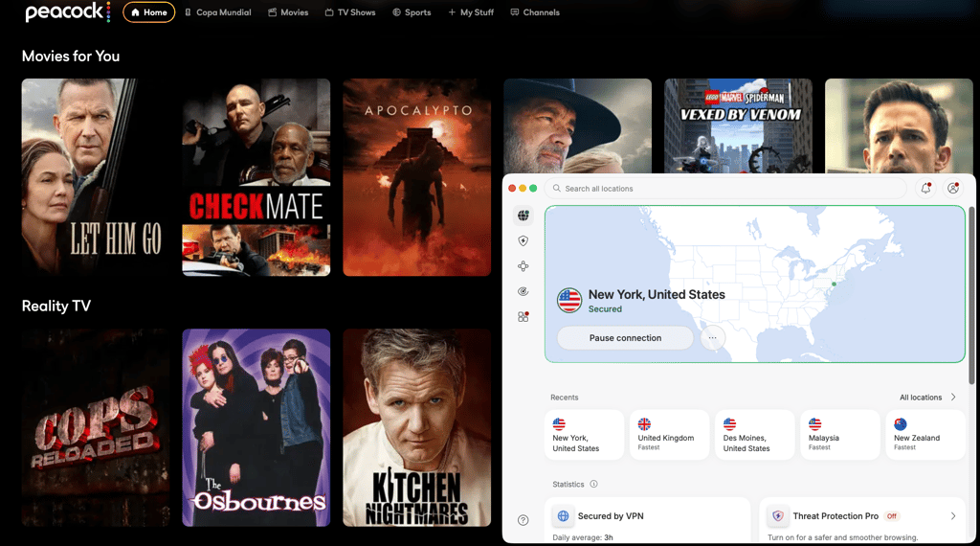Click the Movies for You heading
Screen dimensions: 980x546
[x=71, y=57]
